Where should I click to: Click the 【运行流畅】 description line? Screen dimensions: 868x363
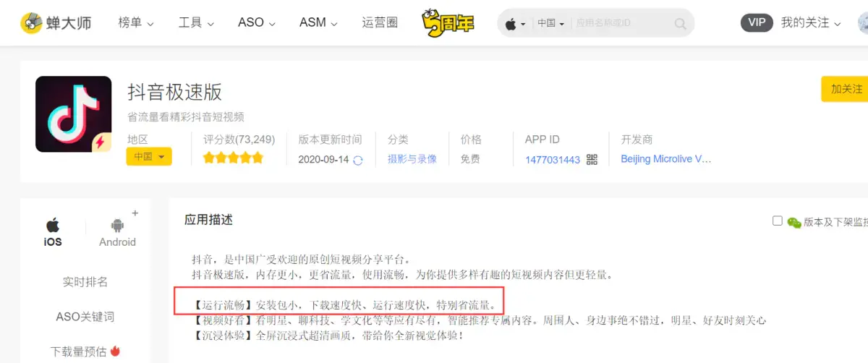click(344, 304)
